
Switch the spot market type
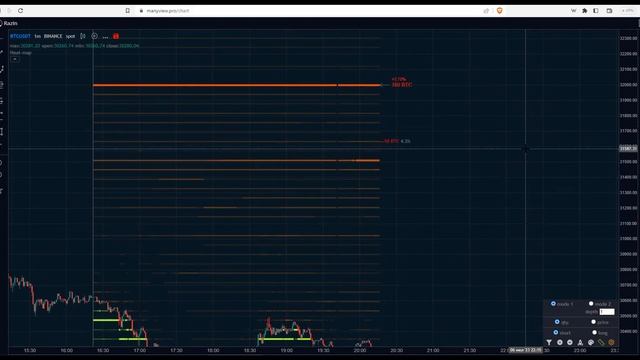click(70, 36)
